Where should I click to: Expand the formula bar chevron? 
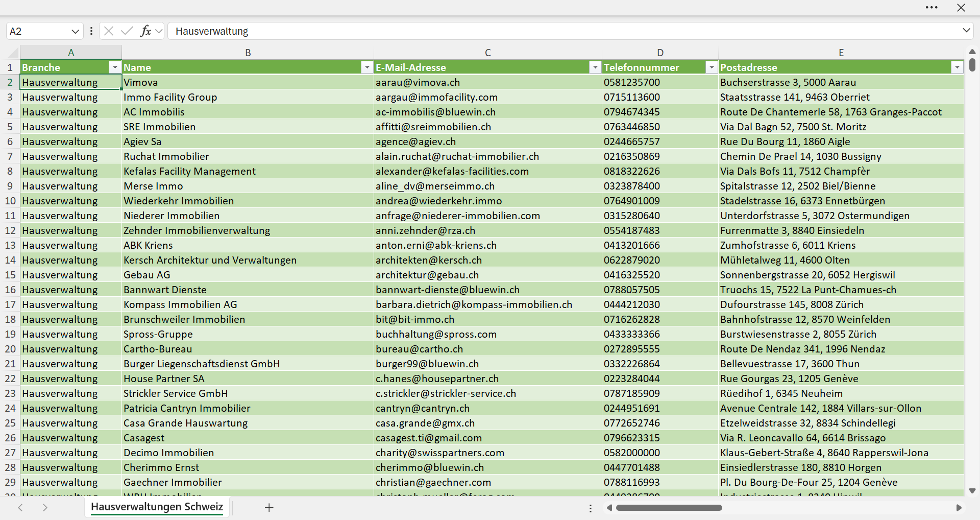pyautogui.click(x=966, y=31)
